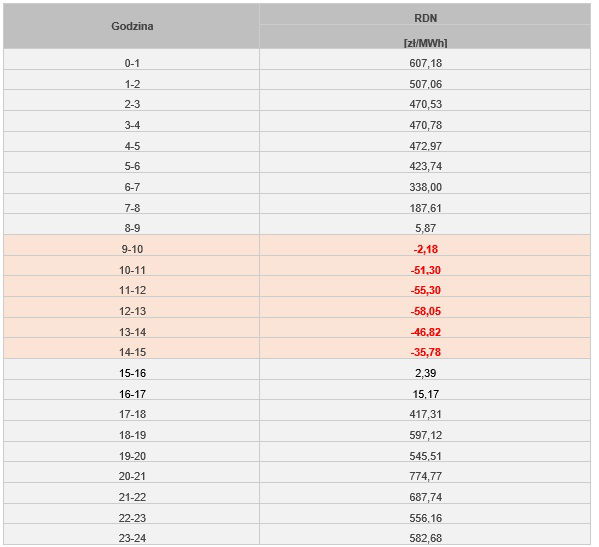
Task: Click the RDN column header
Action: click(x=426, y=18)
